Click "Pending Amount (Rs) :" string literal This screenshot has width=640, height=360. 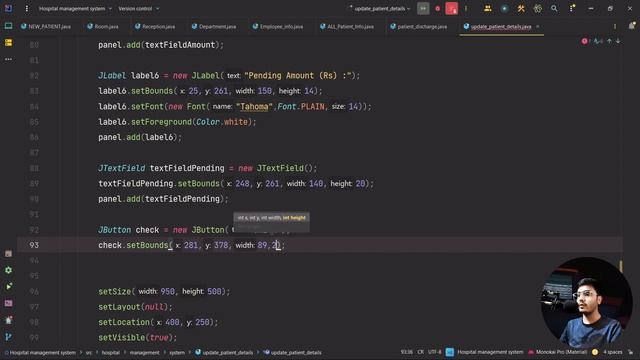click(298, 76)
